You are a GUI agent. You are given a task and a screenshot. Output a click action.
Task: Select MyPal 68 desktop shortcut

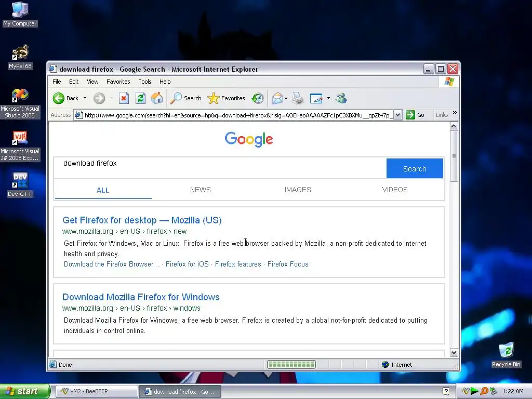click(x=20, y=57)
